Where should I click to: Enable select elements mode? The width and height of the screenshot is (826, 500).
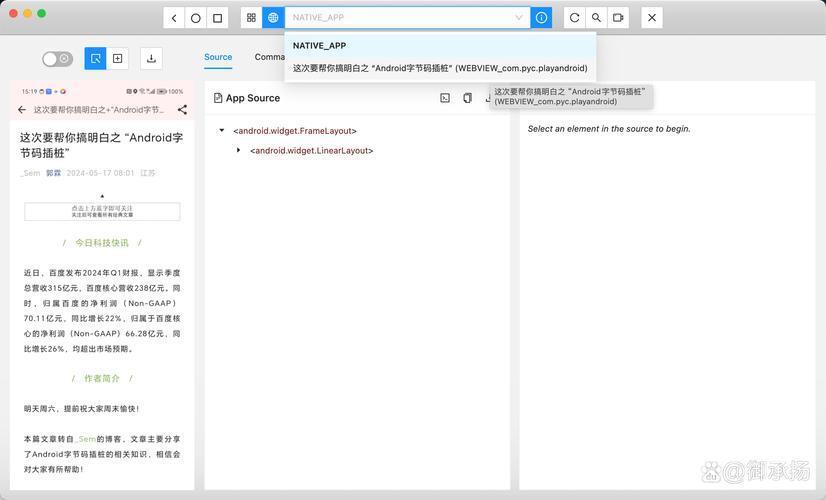[x=95, y=58]
